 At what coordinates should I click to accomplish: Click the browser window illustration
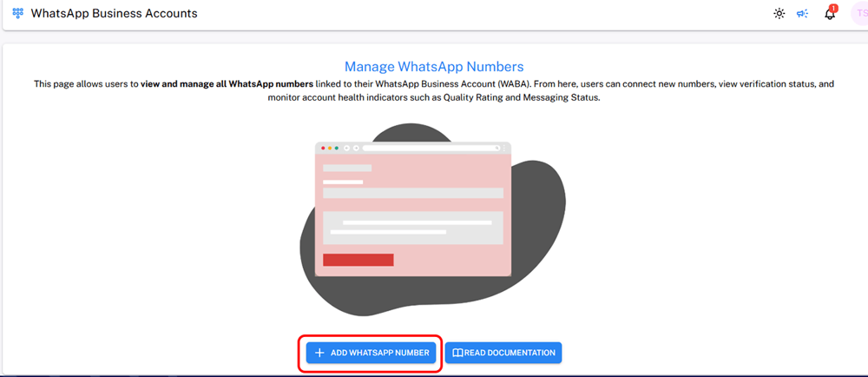413,209
